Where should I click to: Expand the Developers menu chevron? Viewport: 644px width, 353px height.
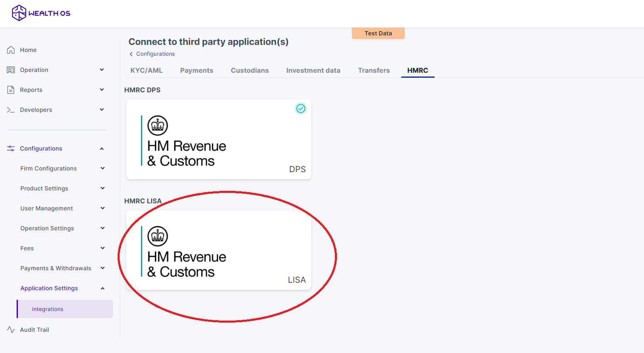102,110
